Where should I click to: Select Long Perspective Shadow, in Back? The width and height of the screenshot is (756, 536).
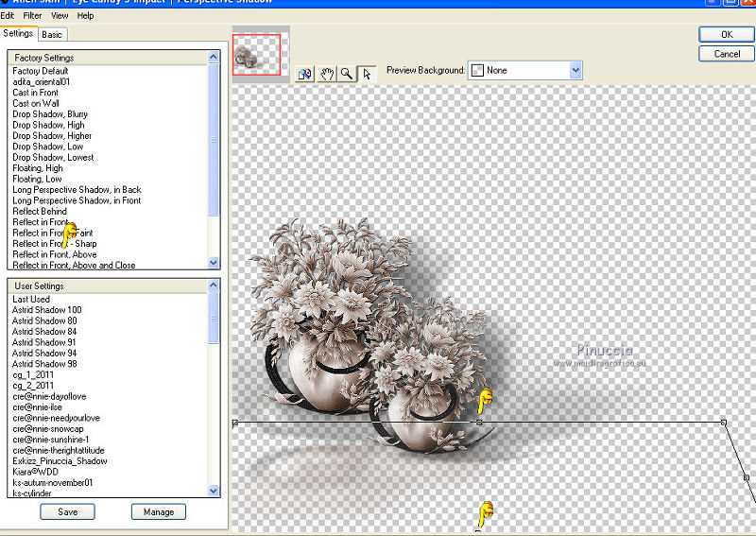(77, 190)
